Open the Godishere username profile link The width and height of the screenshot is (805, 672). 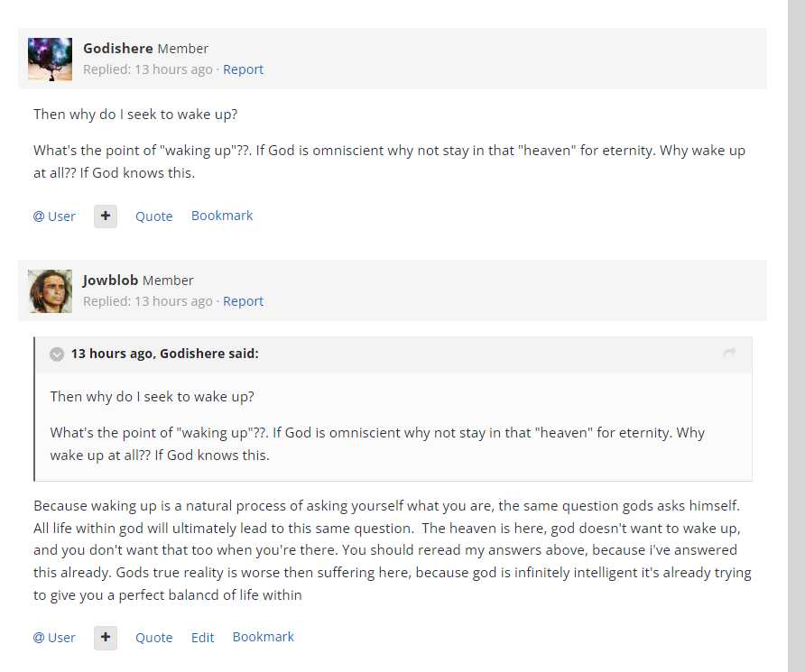point(117,49)
